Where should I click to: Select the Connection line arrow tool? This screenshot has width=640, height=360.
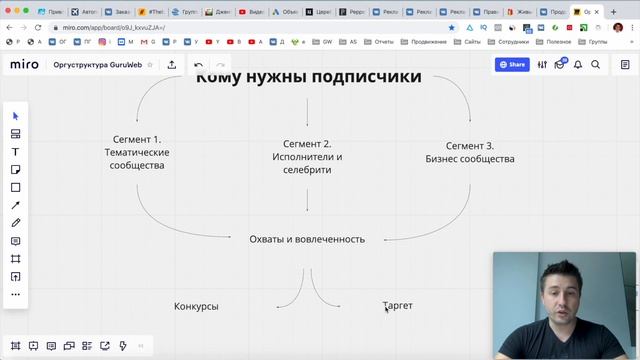click(x=16, y=205)
